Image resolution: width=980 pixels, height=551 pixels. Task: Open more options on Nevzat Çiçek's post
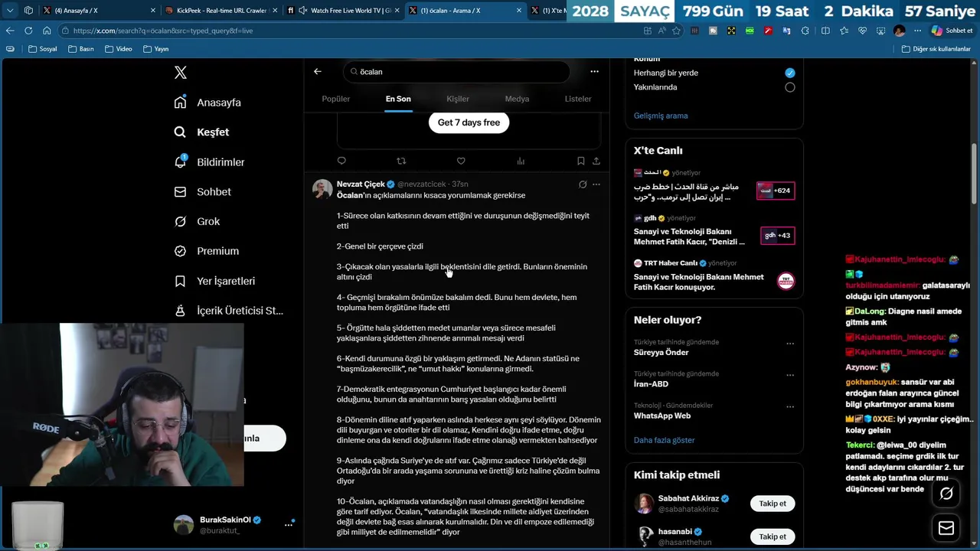tap(596, 184)
